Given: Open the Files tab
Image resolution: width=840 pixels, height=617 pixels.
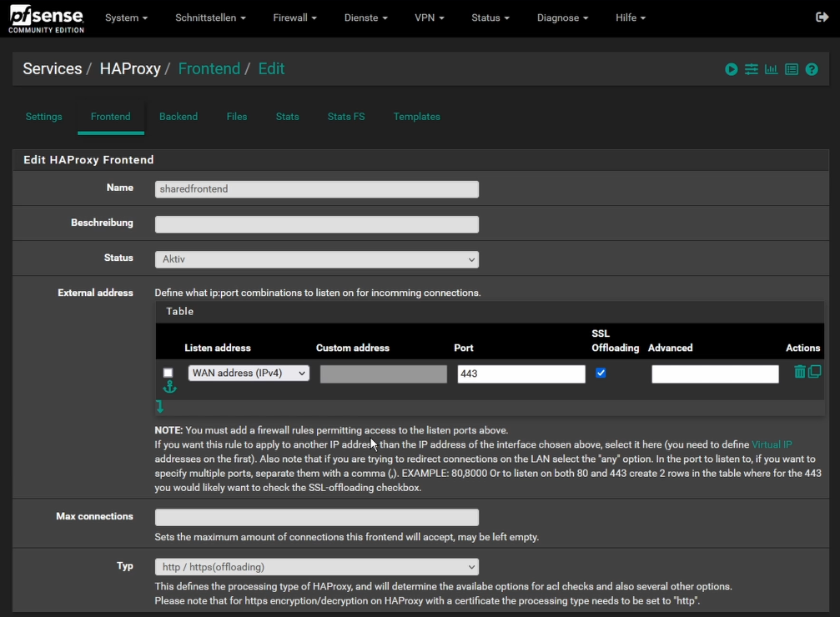Looking at the screenshot, I should [237, 117].
